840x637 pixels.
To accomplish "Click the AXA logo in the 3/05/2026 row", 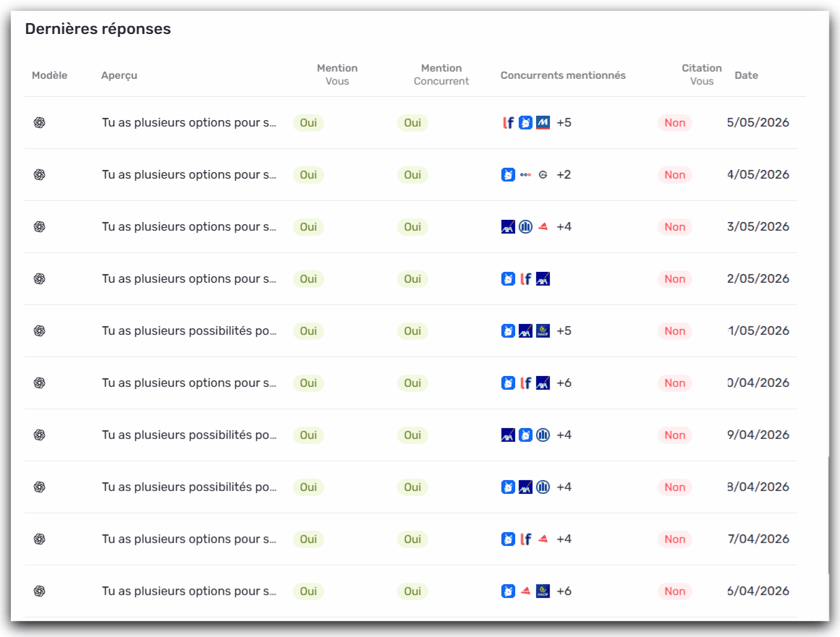I will 508,226.
